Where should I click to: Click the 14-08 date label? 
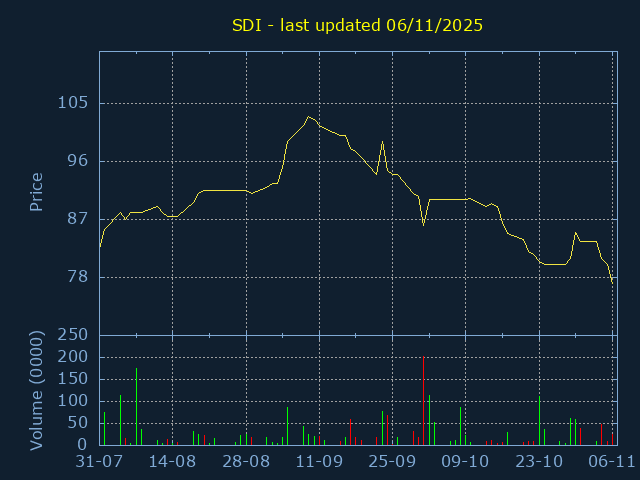(172, 462)
